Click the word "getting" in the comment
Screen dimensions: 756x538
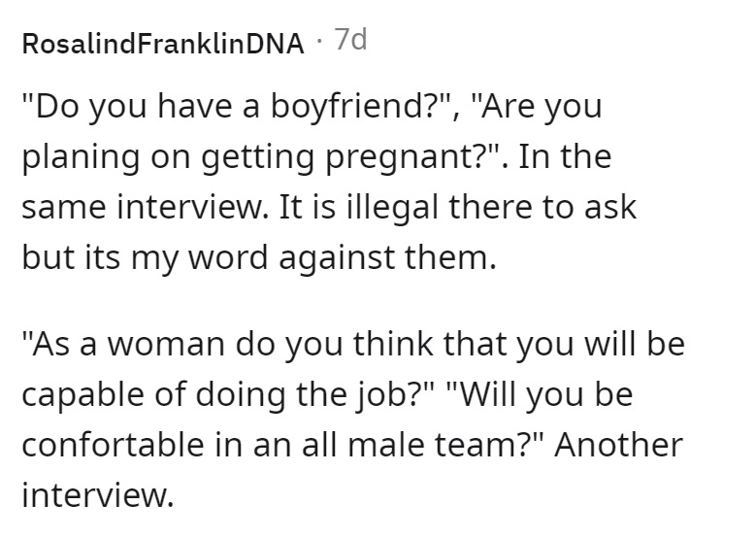(x=257, y=157)
